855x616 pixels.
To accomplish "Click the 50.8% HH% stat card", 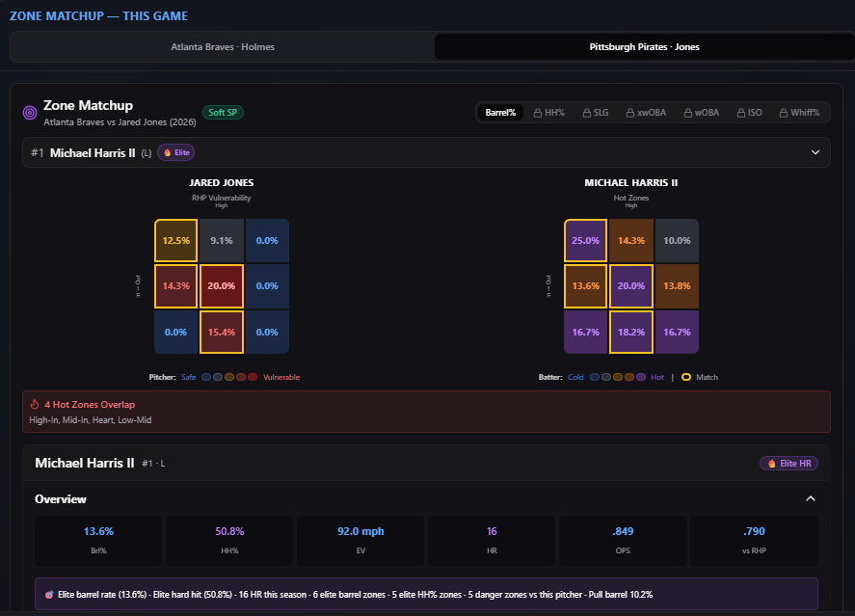I will (229, 540).
